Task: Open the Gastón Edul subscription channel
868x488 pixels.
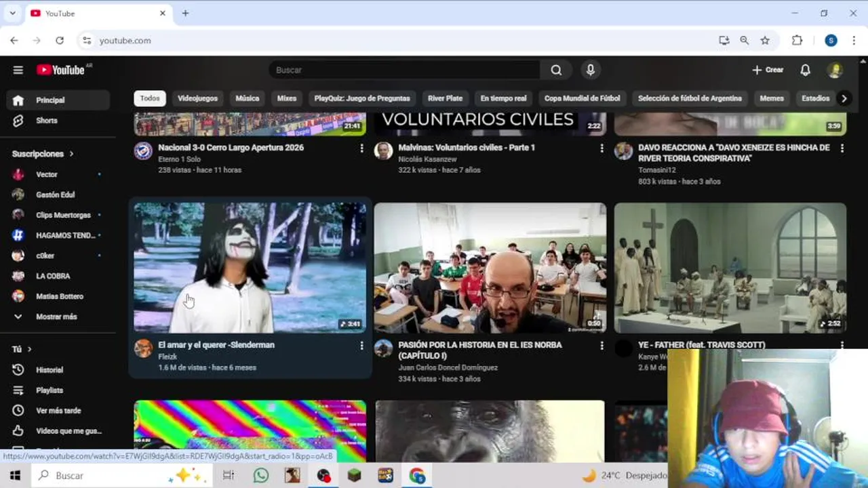Action: [x=54, y=195]
